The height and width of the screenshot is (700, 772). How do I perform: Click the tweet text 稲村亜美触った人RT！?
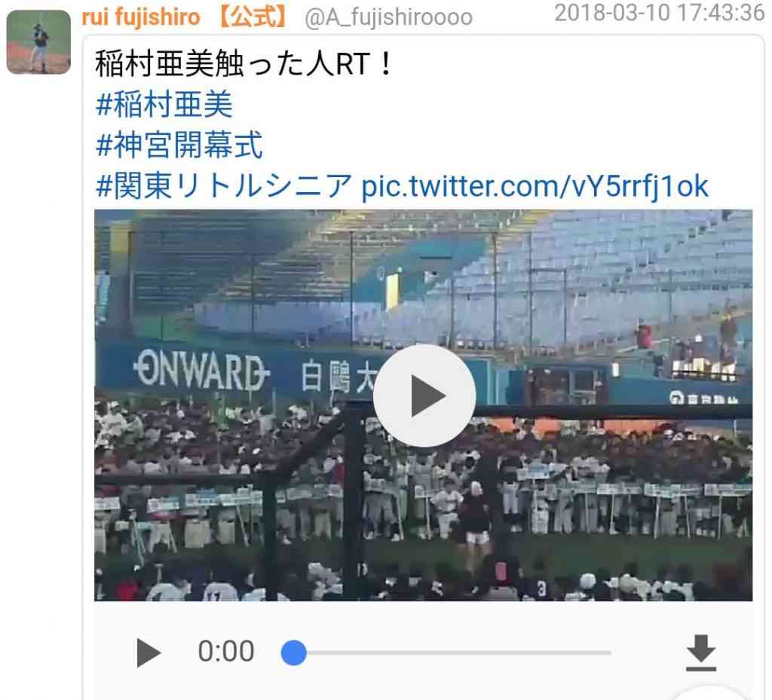(x=244, y=63)
